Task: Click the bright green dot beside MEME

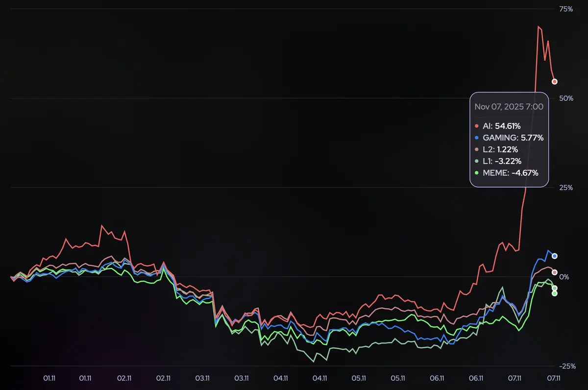Action: (478, 173)
